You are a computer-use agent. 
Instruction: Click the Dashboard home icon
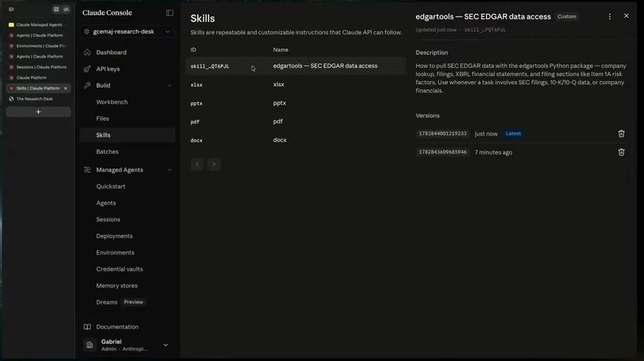point(87,52)
